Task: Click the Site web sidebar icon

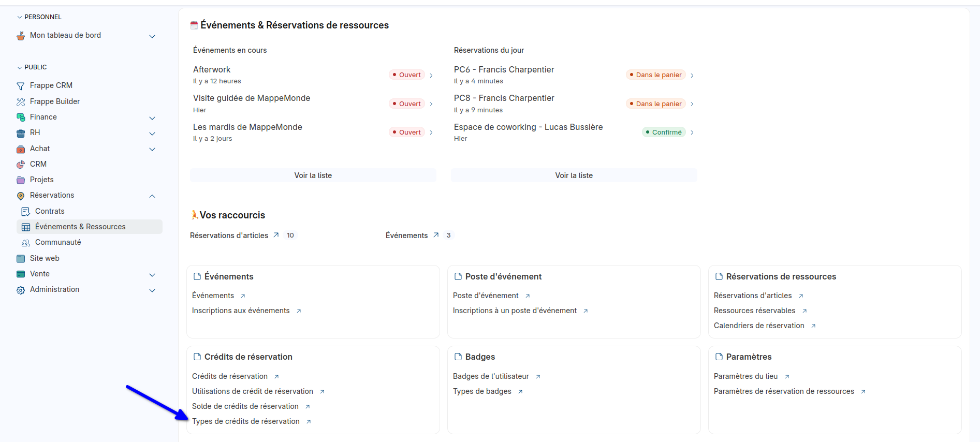Action: click(21, 259)
